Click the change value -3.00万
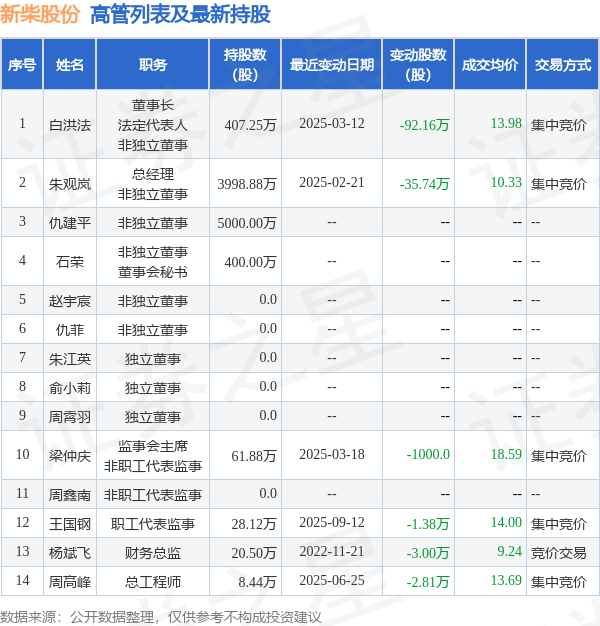 coord(428,553)
